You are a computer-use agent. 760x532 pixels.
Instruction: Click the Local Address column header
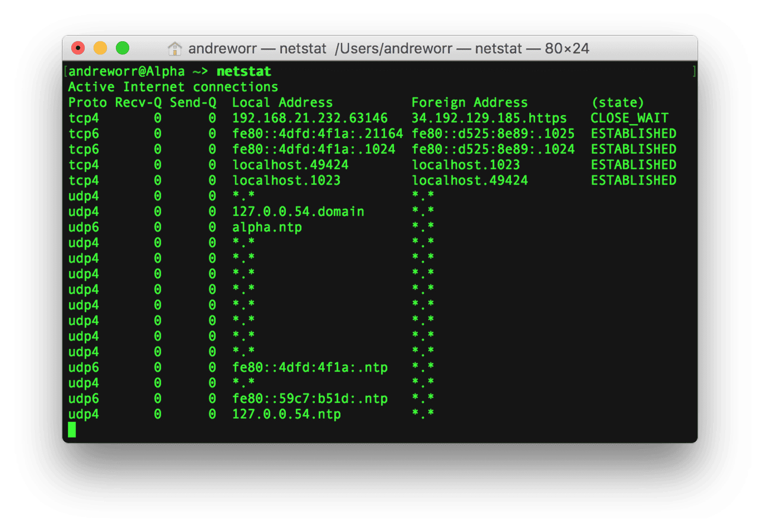point(282,103)
